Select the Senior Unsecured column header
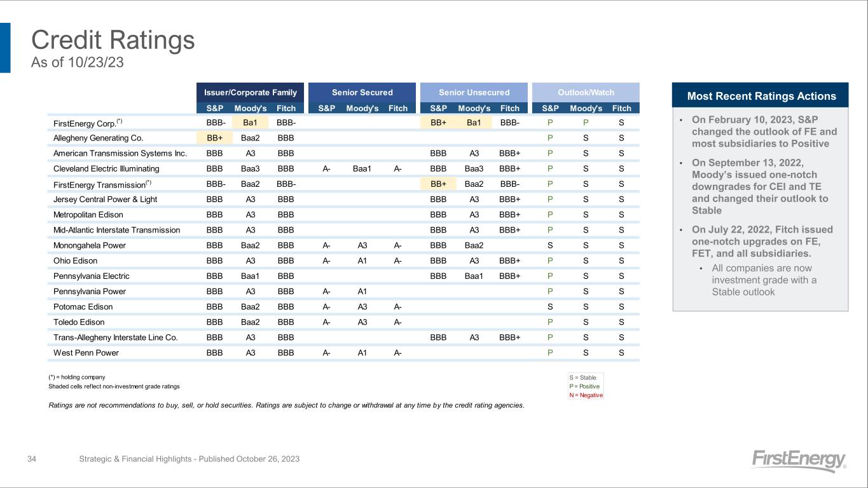 coord(474,92)
